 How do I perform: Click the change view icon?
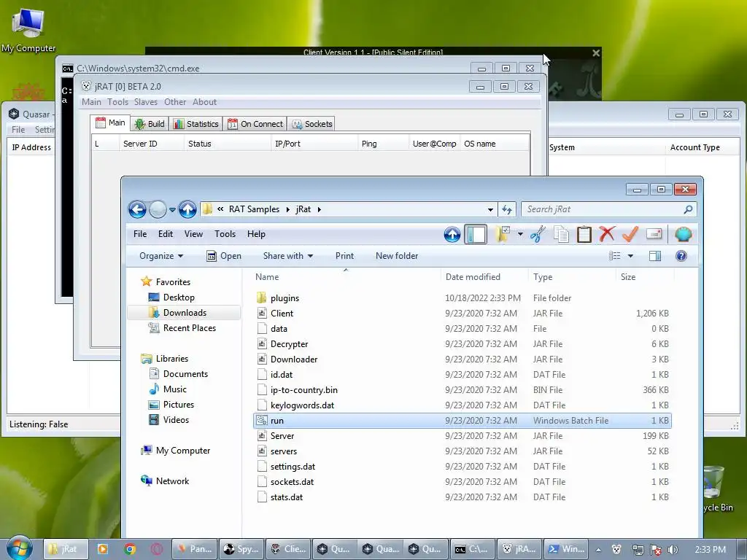pyautogui.click(x=614, y=256)
